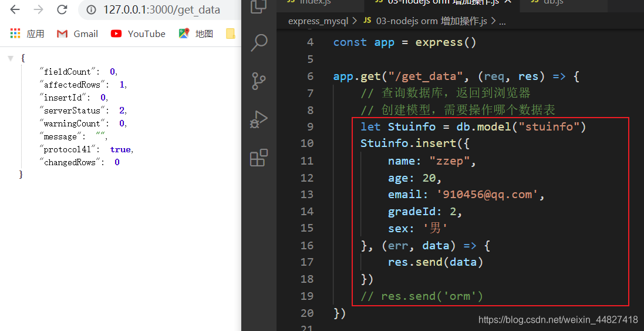This screenshot has width=644, height=331.
Task: Open Source Control view in VS Code
Action: click(x=259, y=81)
